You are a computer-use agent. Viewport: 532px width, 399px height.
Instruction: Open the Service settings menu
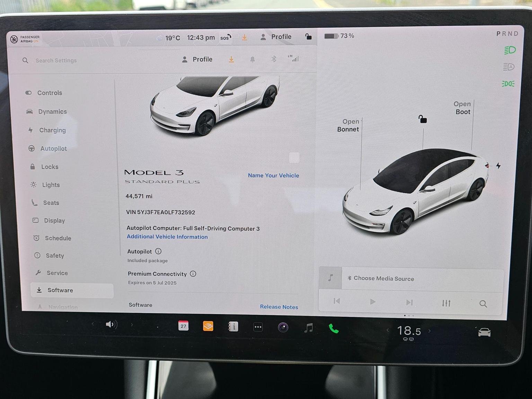tap(52, 273)
